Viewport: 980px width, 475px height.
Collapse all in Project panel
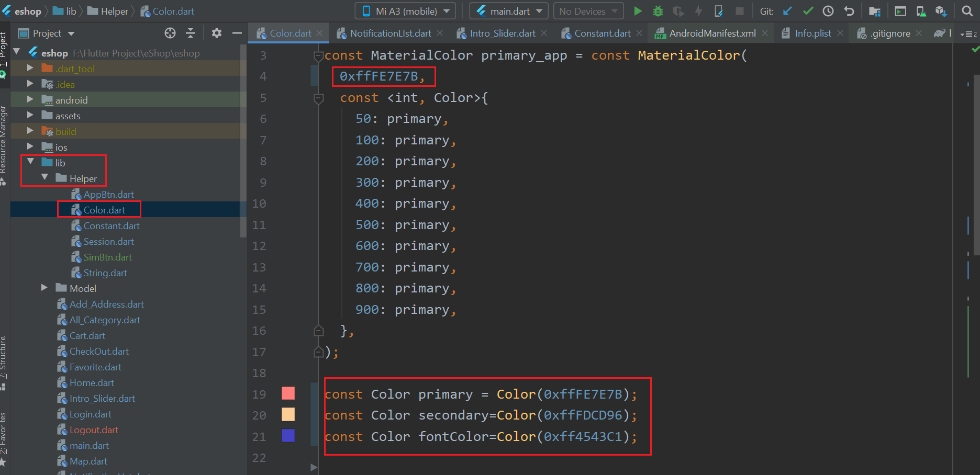coord(191,33)
